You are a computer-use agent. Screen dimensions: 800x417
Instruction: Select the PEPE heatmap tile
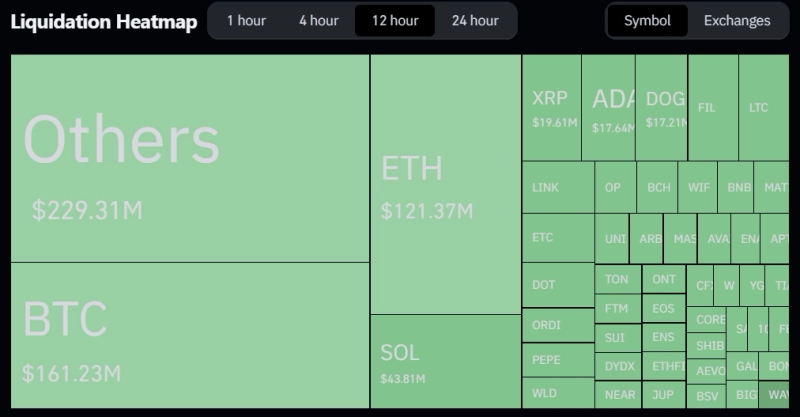(x=557, y=359)
